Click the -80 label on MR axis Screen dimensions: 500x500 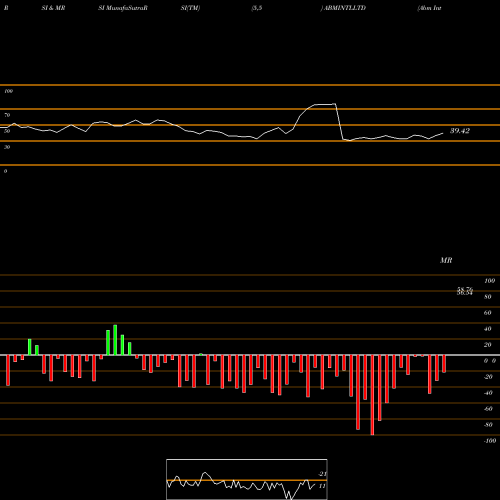[x=488, y=425]
